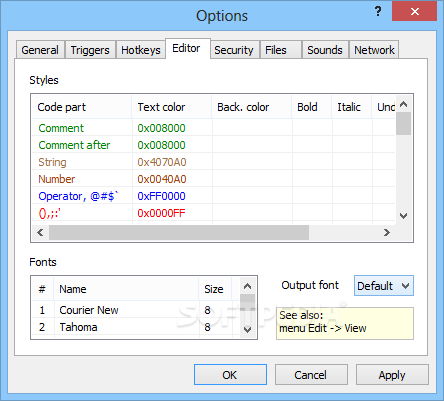The width and height of the screenshot is (444, 401).
Task: Click the Comment row Back. color cell
Action: tap(252, 128)
